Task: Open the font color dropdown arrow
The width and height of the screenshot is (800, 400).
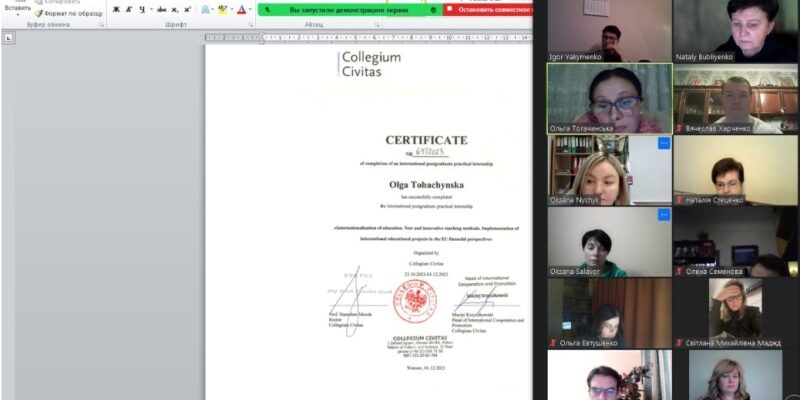Action: pos(250,9)
